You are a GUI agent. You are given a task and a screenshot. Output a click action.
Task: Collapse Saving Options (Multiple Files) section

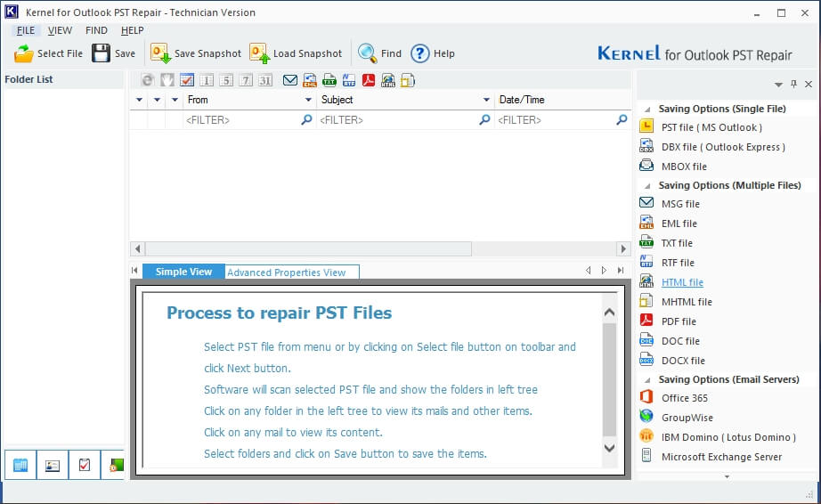(647, 186)
